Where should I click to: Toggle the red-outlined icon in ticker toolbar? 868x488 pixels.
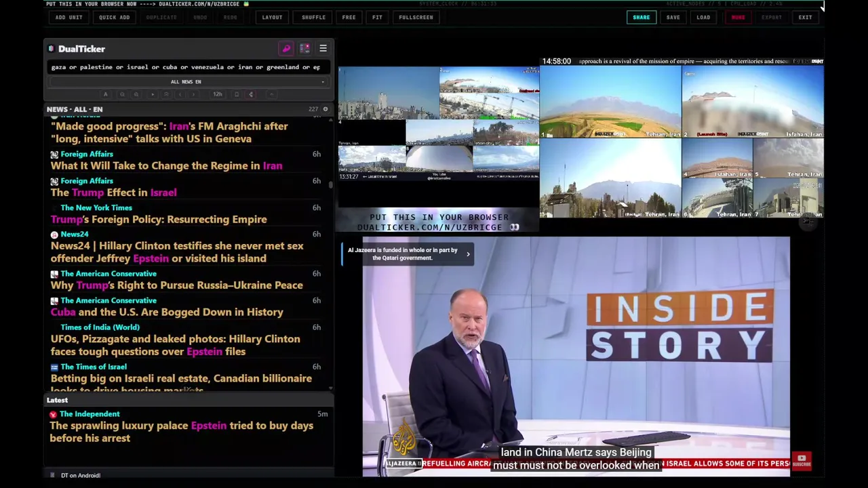[x=251, y=94]
